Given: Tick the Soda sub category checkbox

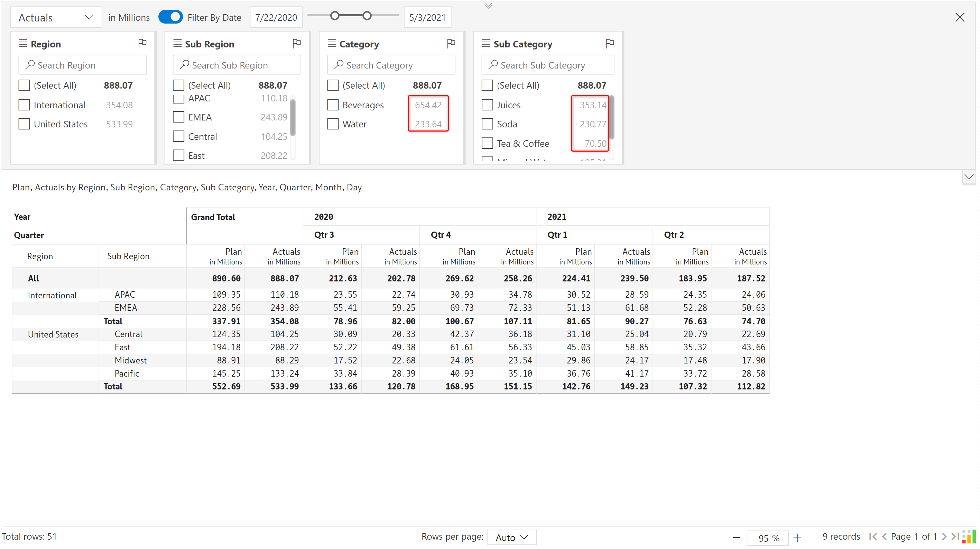Looking at the screenshot, I should (487, 124).
